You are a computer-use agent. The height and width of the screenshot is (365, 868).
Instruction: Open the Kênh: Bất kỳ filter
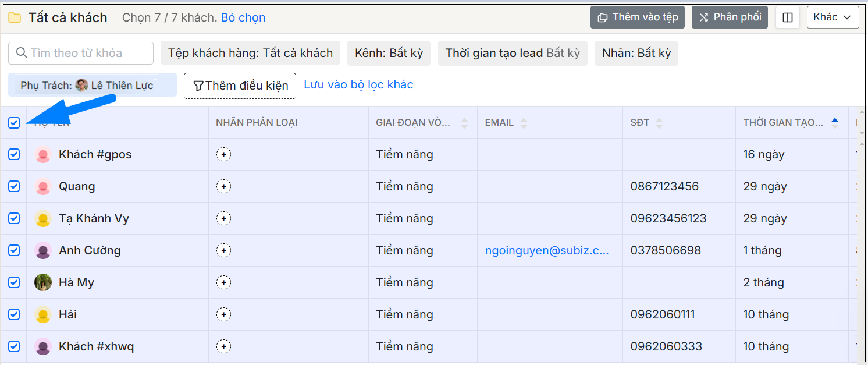point(389,53)
